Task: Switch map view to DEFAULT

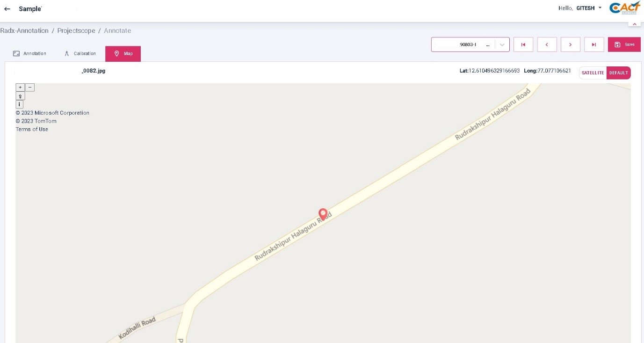Action: 618,73
